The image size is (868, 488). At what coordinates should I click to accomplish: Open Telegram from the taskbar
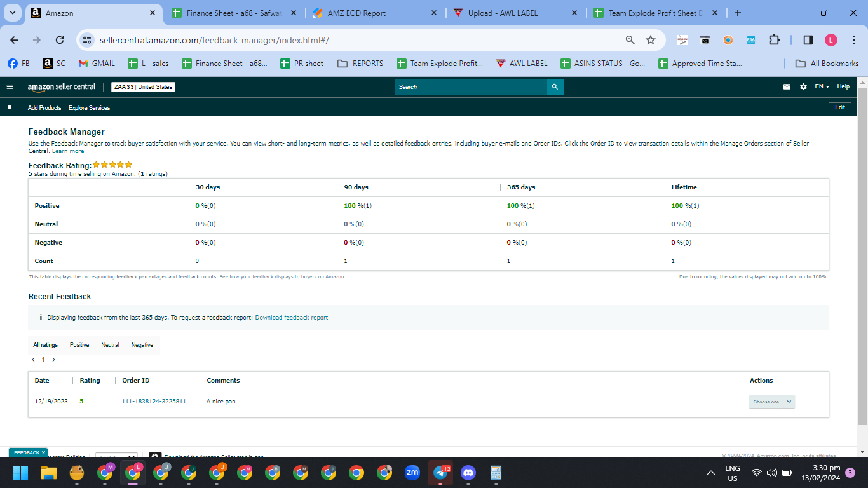tap(440, 473)
